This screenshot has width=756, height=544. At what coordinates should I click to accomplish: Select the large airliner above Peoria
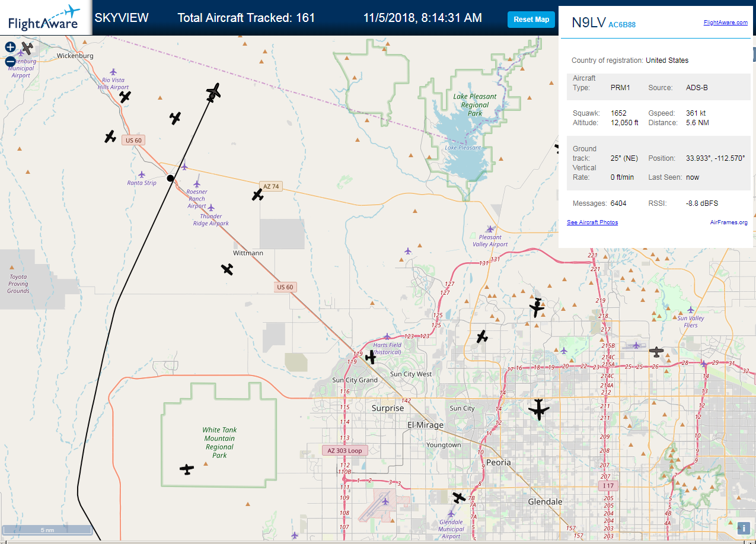pyautogui.click(x=538, y=409)
